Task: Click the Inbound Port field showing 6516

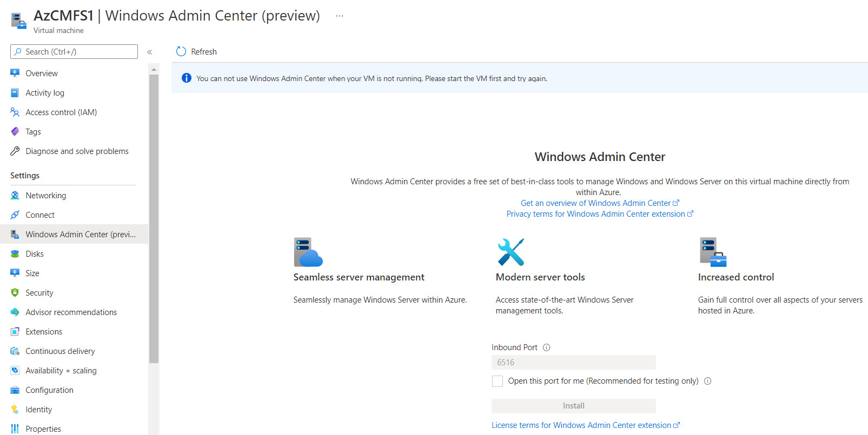Action: pos(573,362)
